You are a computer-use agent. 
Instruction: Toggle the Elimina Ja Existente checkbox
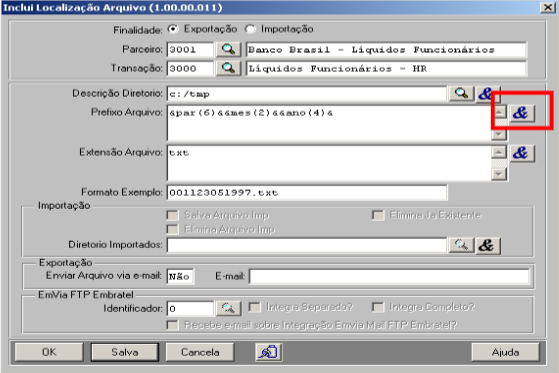point(378,215)
